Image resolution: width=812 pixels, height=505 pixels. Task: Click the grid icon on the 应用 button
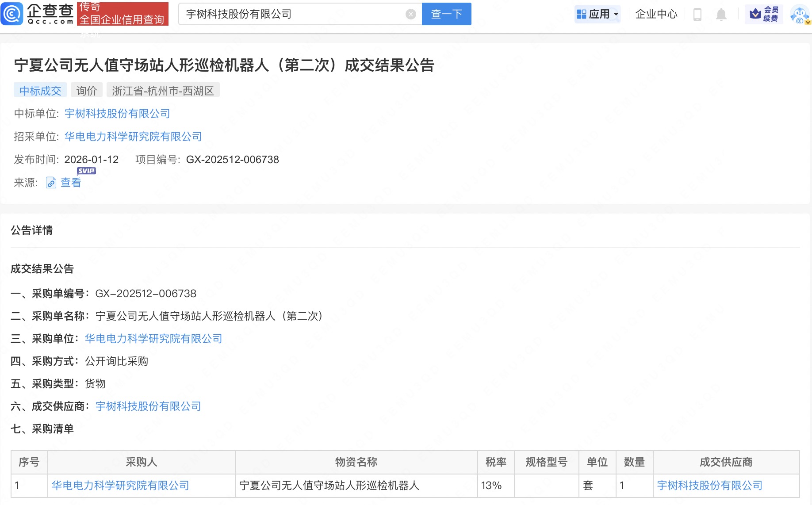(581, 14)
